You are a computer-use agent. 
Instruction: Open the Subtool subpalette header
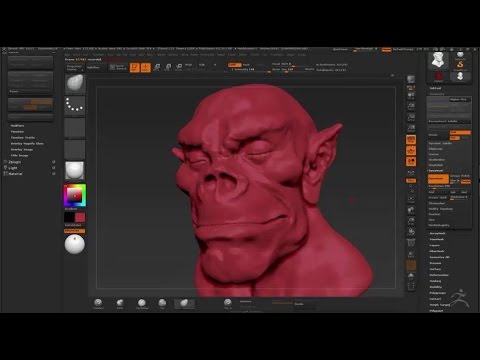click(x=435, y=88)
